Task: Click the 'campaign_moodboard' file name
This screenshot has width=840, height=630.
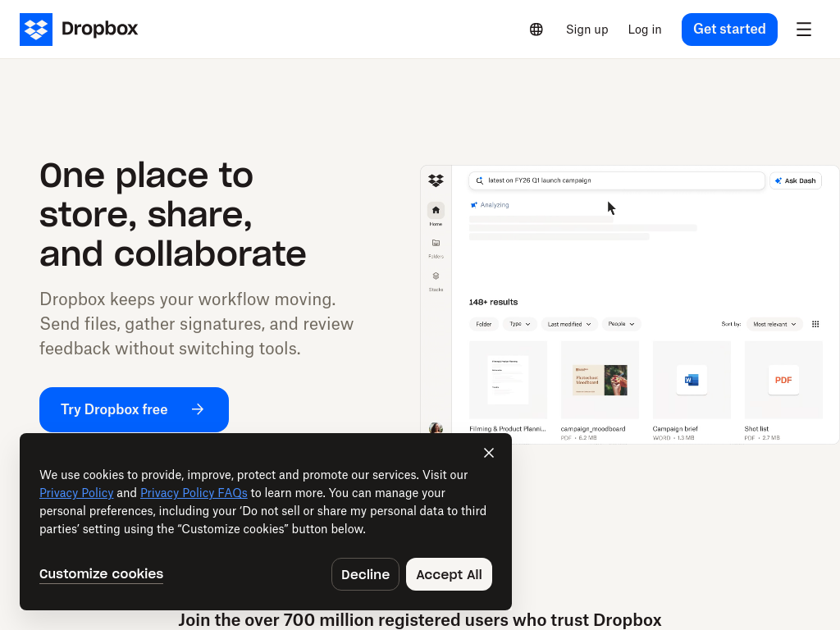Action: (x=593, y=428)
